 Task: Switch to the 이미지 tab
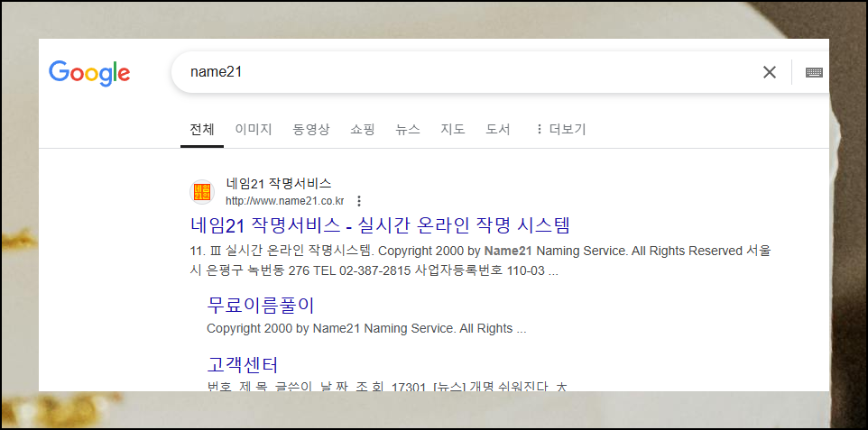(x=254, y=130)
